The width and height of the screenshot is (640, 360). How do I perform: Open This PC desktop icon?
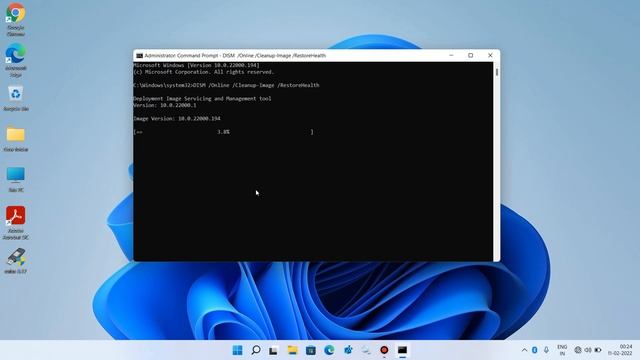(x=16, y=180)
